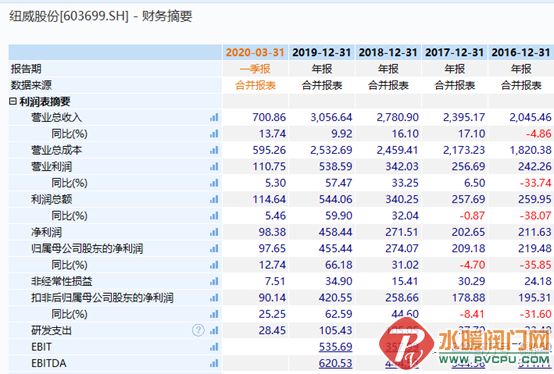
Task: Click the 营业利润 row label
Action: click(x=51, y=166)
